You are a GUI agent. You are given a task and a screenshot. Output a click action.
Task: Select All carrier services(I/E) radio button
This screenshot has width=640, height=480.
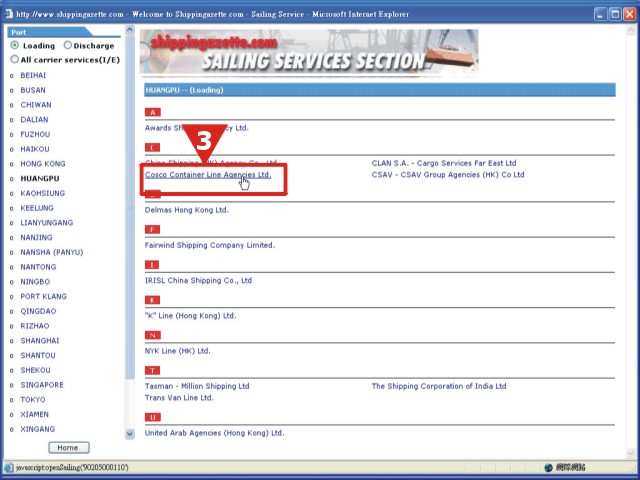click(x=15, y=59)
